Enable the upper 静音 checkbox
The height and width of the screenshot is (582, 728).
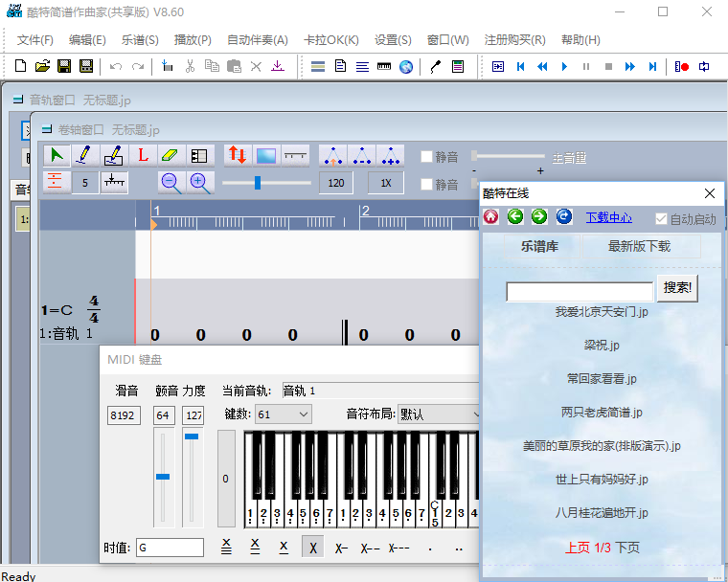427,157
